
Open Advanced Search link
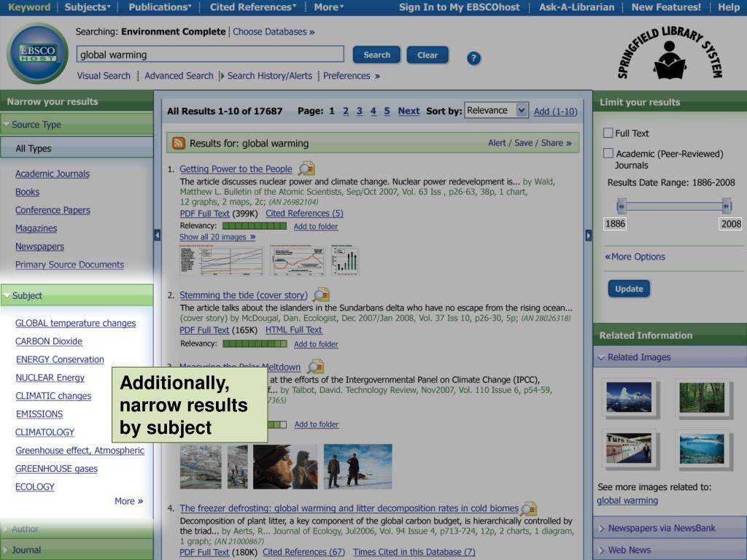pos(179,76)
